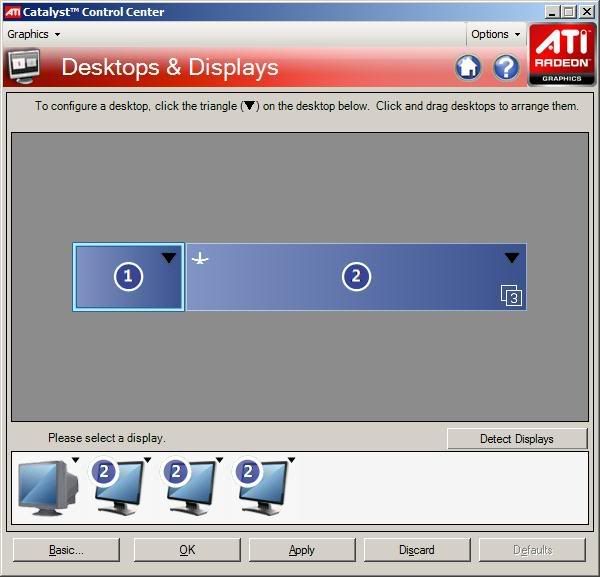Open the dropdown arrow of the CRT display

pyautogui.click(x=75, y=460)
